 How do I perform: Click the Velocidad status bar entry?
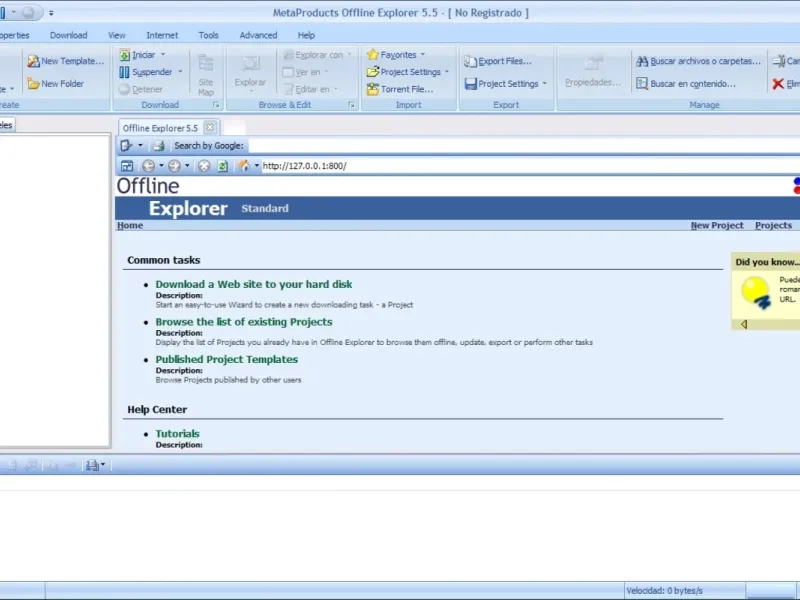pos(684,591)
